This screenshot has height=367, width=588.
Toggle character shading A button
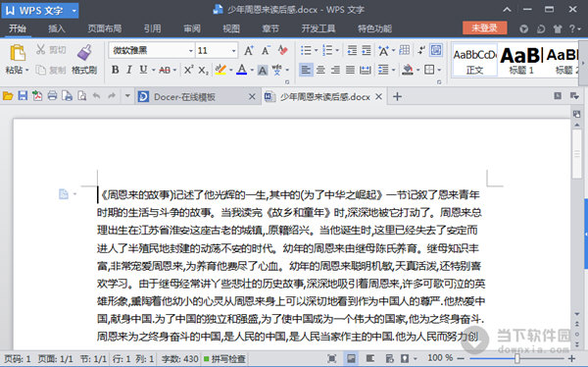pyautogui.click(x=263, y=70)
